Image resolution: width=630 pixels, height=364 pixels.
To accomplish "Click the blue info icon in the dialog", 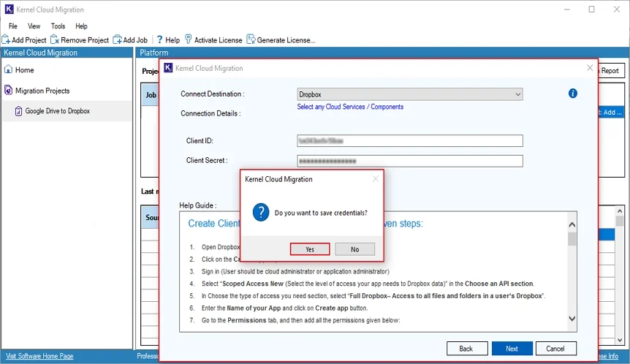I will point(572,94).
